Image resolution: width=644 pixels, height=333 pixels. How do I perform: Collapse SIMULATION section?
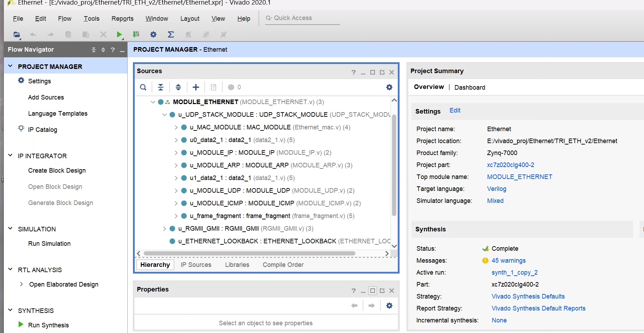[10, 229]
